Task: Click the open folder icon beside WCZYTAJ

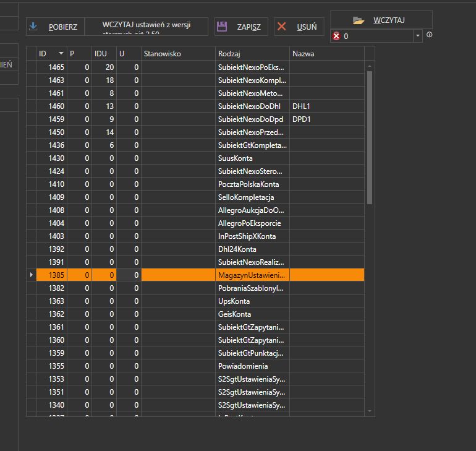Action: [x=359, y=20]
